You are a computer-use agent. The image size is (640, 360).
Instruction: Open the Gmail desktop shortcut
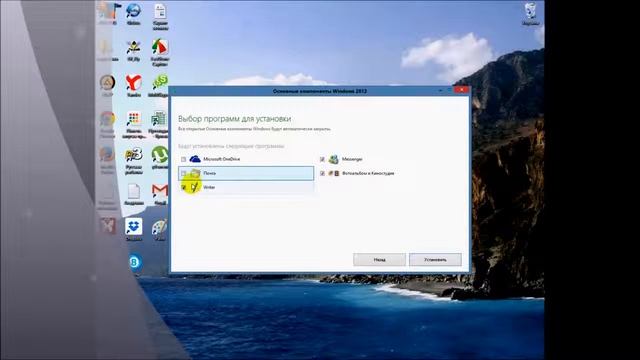pos(160,194)
